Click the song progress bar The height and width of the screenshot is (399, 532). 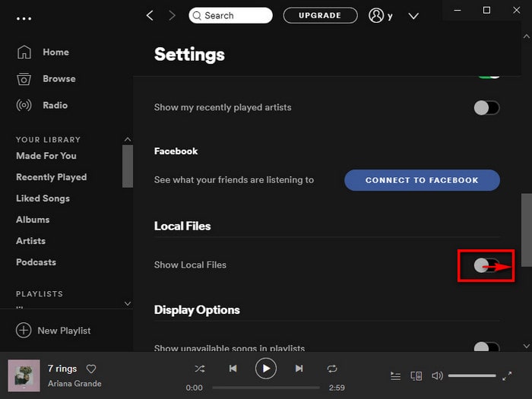[x=266, y=388]
